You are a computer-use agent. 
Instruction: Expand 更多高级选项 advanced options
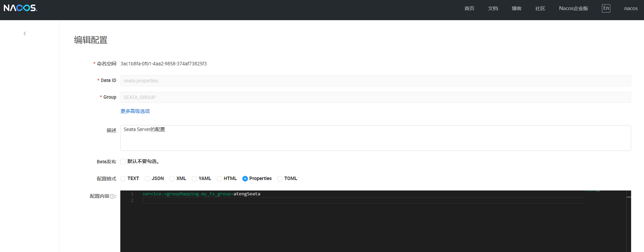pos(135,111)
